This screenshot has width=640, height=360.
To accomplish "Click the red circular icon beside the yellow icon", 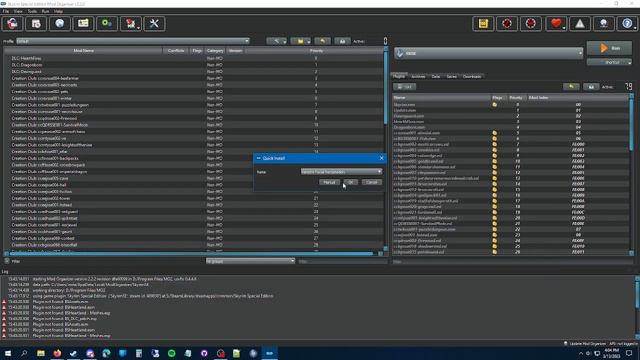I will tap(507, 24).
